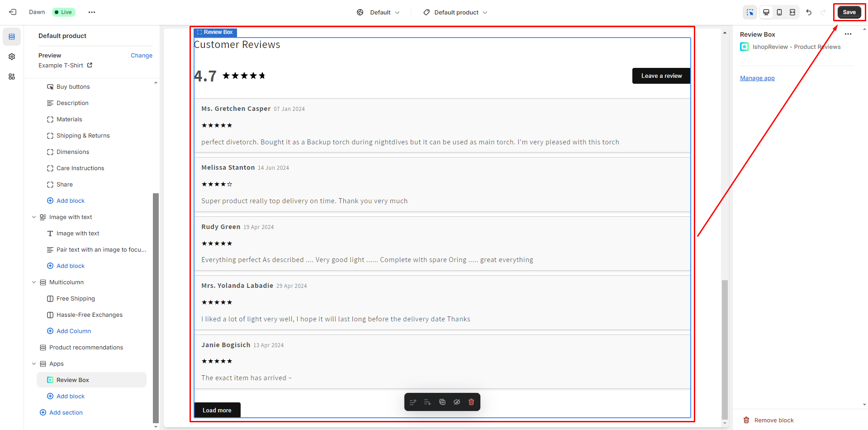The image size is (868, 430).
Task: Click the undo arrow icon
Action: pos(809,12)
